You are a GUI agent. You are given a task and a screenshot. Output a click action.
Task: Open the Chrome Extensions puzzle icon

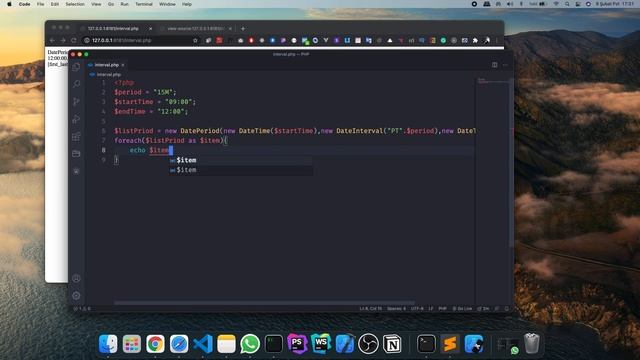pos(475,40)
